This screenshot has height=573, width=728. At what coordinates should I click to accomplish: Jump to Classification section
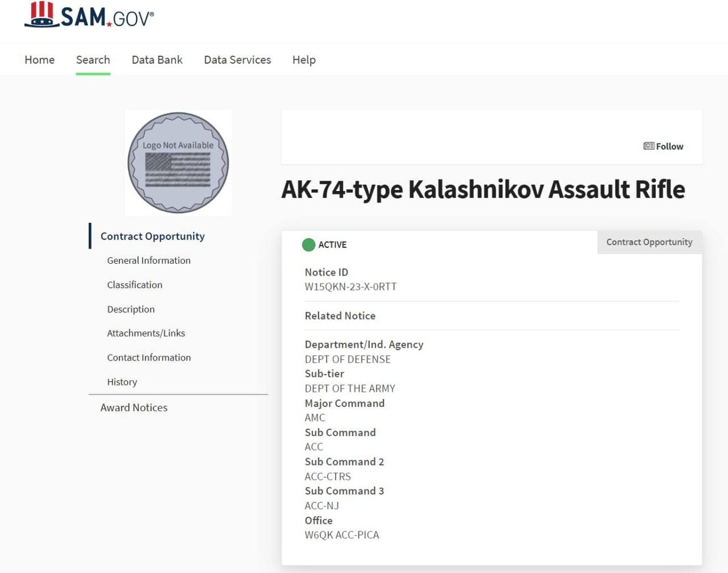pos(135,284)
